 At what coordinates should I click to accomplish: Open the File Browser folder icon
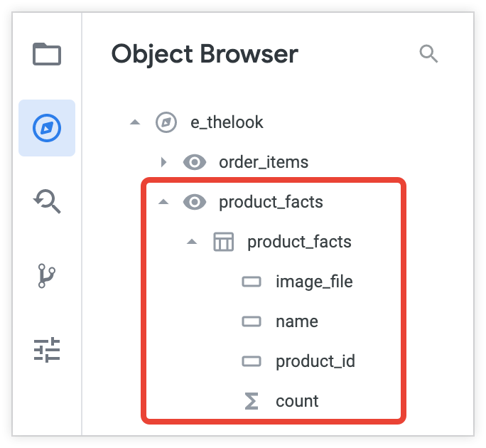pos(47,54)
